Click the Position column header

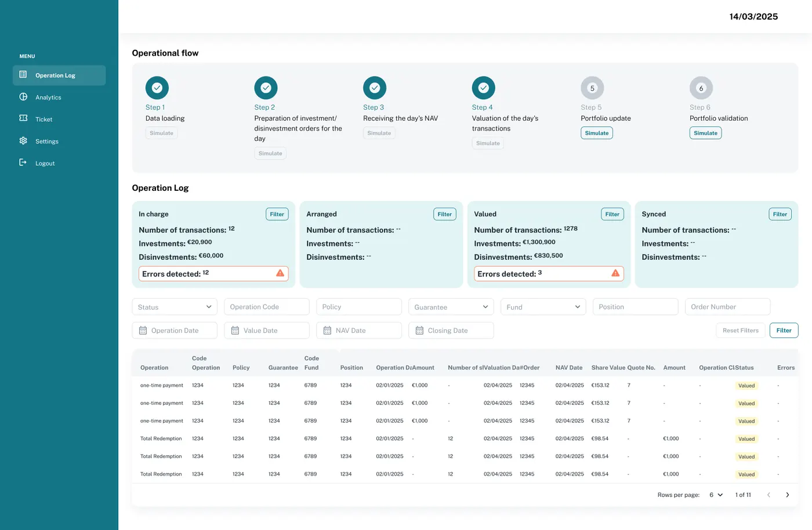click(351, 368)
